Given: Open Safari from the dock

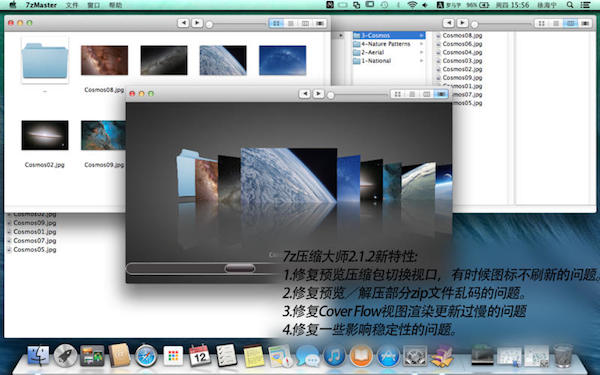Looking at the screenshot, I should (146, 356).
